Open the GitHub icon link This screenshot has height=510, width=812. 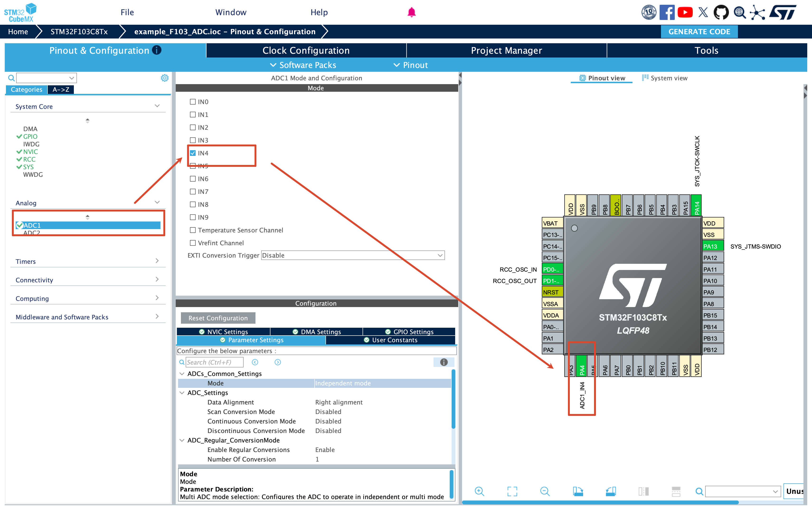721,13
